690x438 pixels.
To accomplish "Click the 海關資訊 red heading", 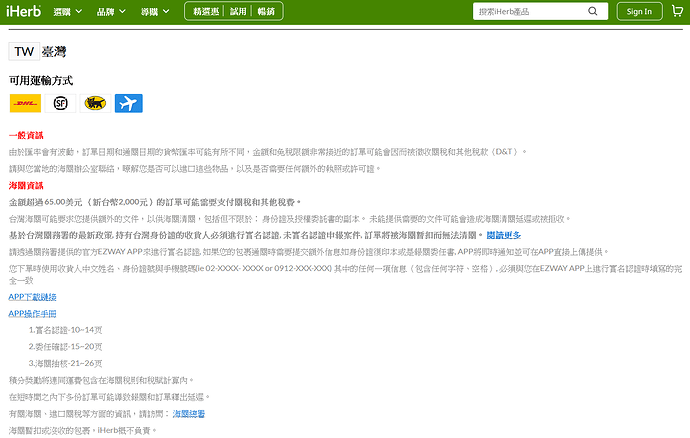I will (x=26, y=185).
